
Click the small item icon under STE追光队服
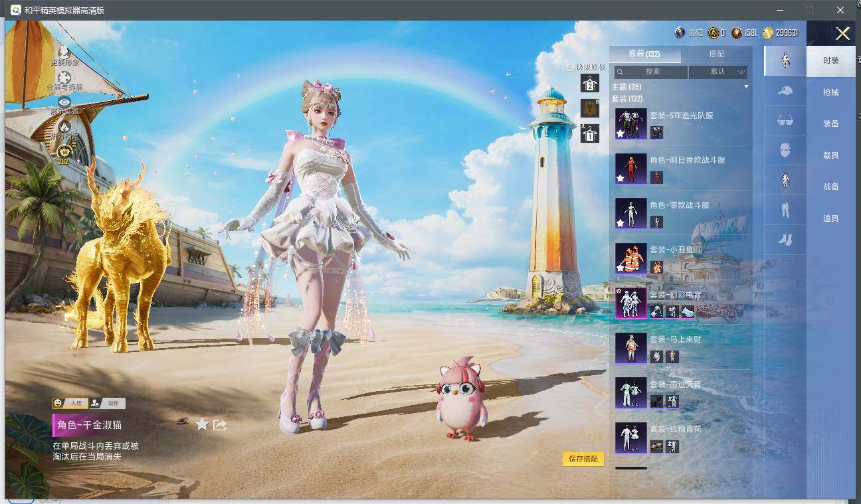click(x=656, y=132)
